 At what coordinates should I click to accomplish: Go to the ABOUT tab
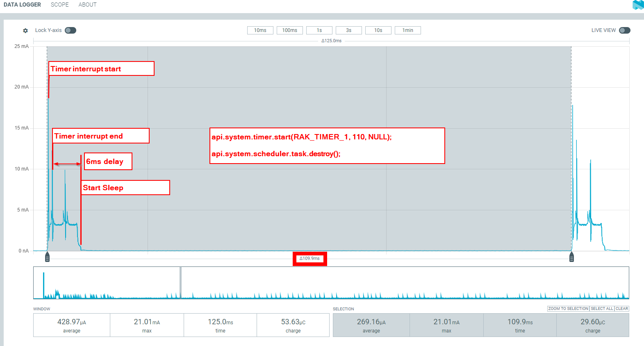87,5
